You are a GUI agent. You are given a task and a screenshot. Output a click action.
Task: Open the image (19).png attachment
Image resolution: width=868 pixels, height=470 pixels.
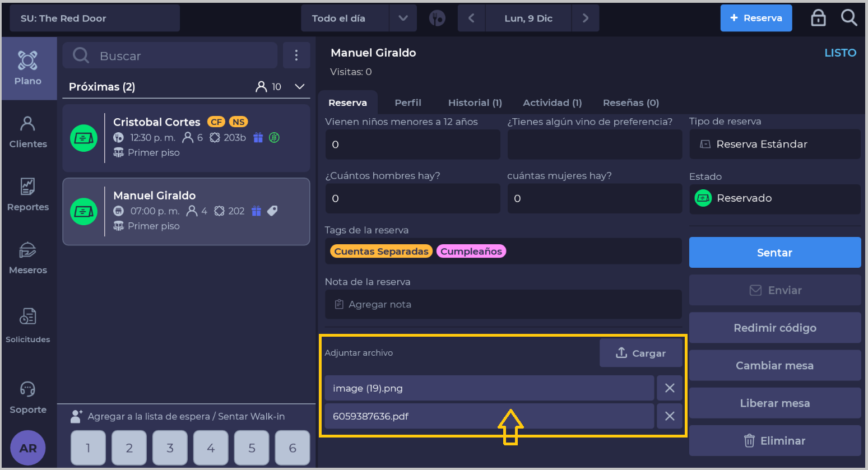[x=489, y=388]
